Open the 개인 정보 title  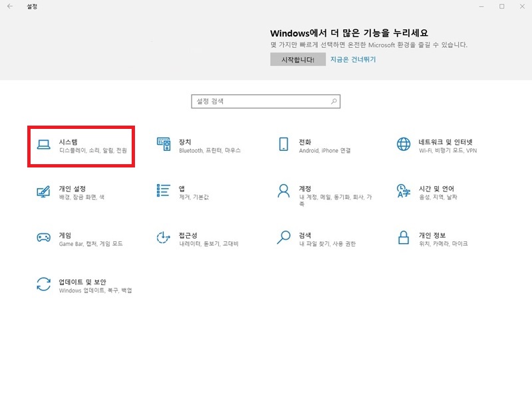pyautogui.click(x=432, y=235)
